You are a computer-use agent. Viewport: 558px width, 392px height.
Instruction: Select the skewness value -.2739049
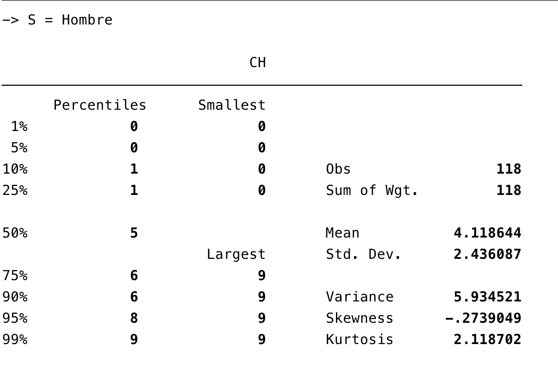(x=483, y=318)
